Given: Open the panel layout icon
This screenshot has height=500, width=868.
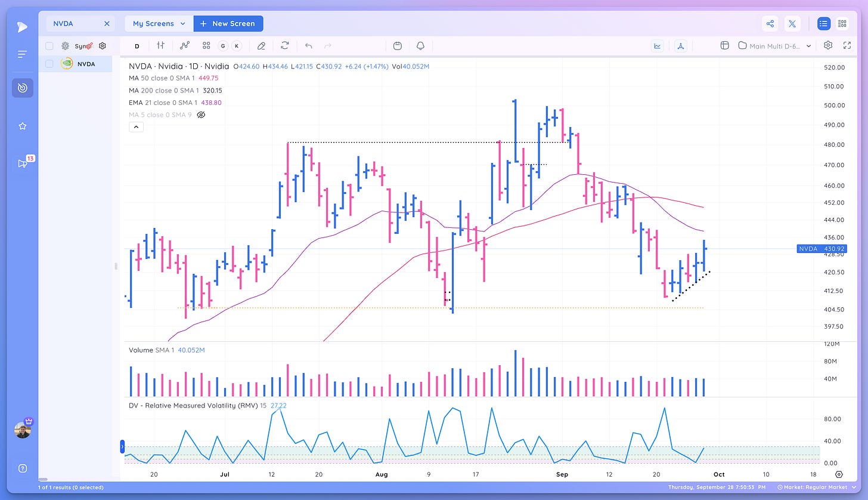Looking at the screenshot, I should (x=725, y=45).
